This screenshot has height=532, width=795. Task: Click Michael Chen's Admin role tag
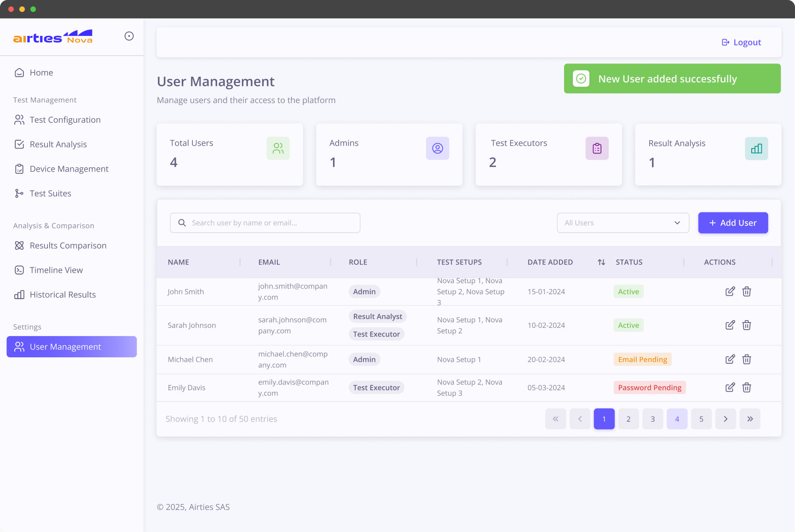pyautogui.click(x=364, y=360)
